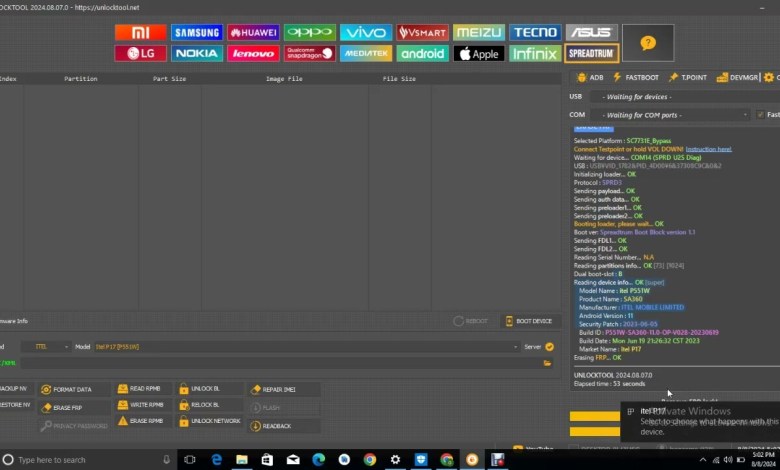Click the upper yellow progress bar
The width and height of the screenshot is (780, 470).
(x=595, y=416)
